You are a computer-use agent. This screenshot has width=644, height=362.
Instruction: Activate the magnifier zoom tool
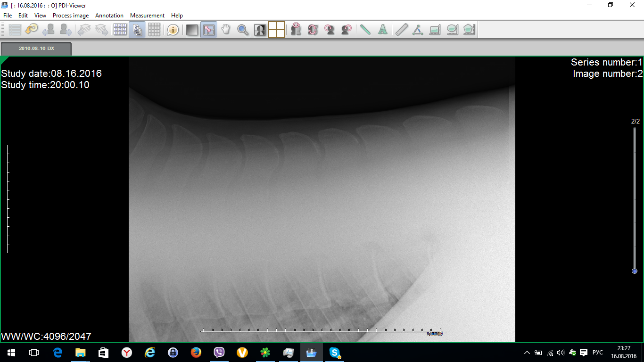click(243, 30)
